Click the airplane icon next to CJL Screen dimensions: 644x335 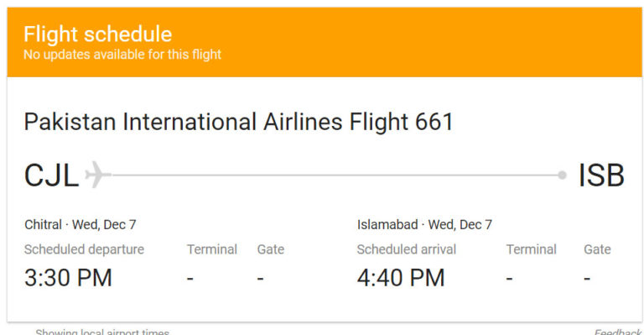click(98, 175)
